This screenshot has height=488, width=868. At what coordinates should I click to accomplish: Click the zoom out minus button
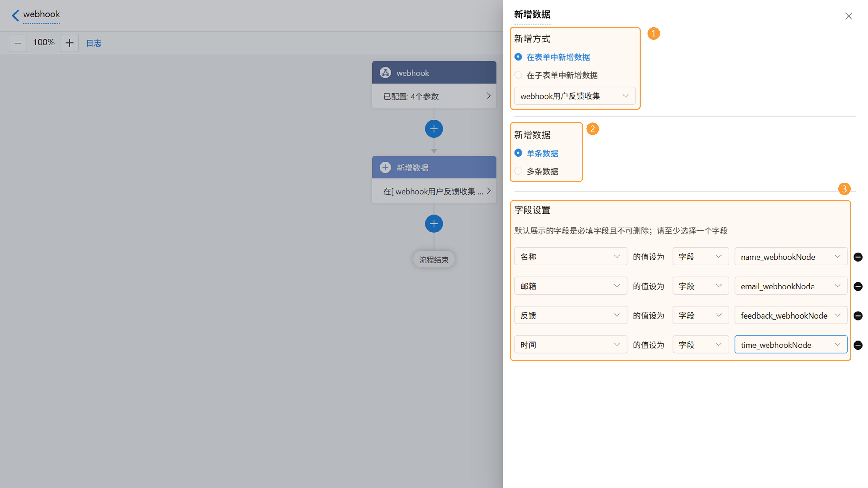coord(18,43)
